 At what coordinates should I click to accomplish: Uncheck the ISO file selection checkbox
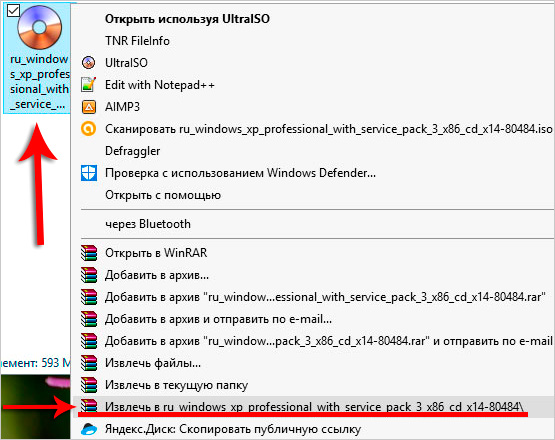click(13, 11)
